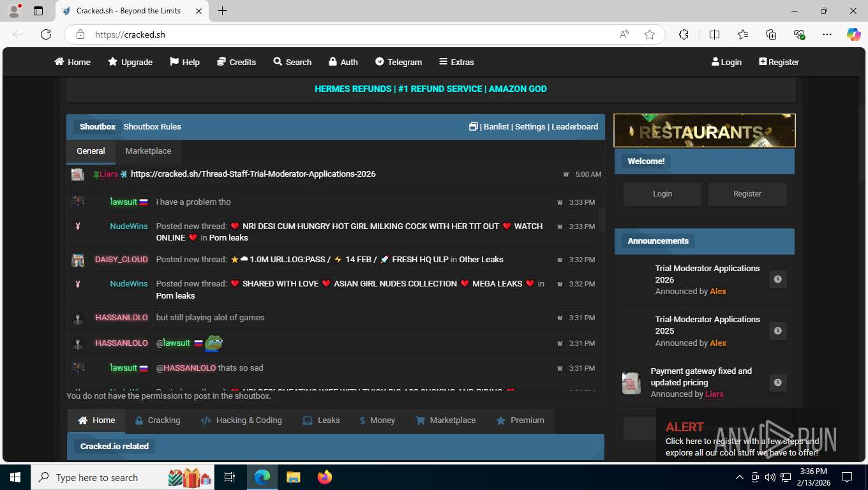The height and width of the screenshot is (490, 868).
Task: Switch to General shoutbox tab
Action: pos(91,151)
